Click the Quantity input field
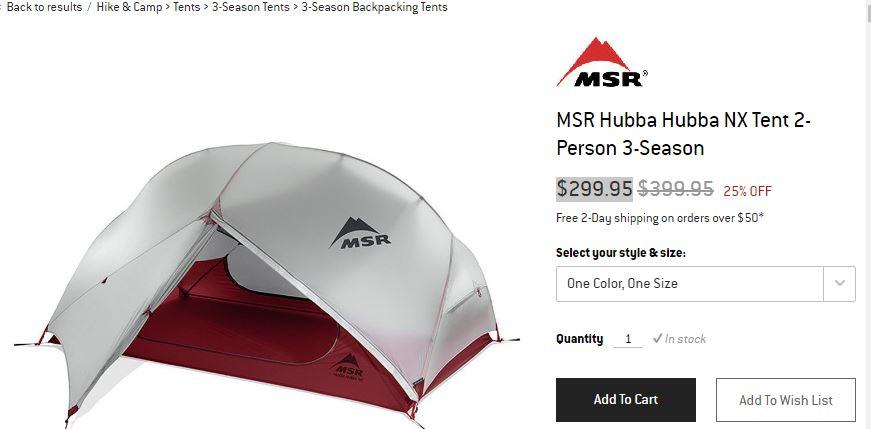871x429 pixels. (x=628, y=339)
